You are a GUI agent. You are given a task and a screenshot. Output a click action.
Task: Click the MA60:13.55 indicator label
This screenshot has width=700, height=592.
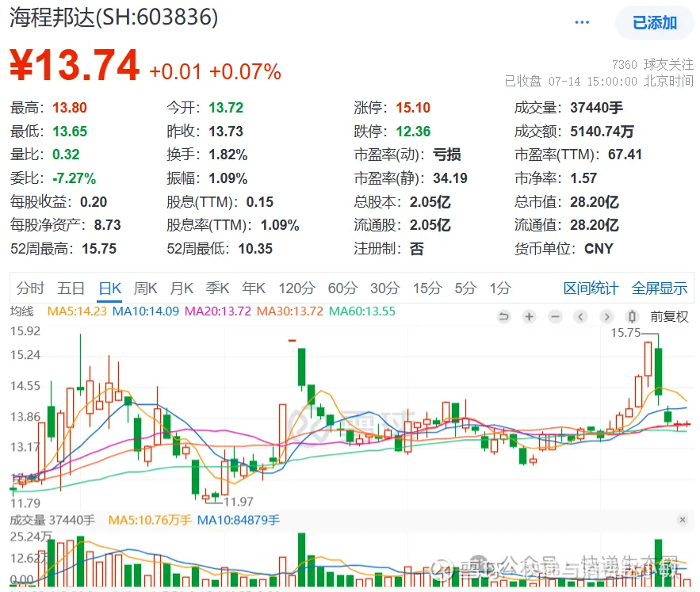coord(362,311)
